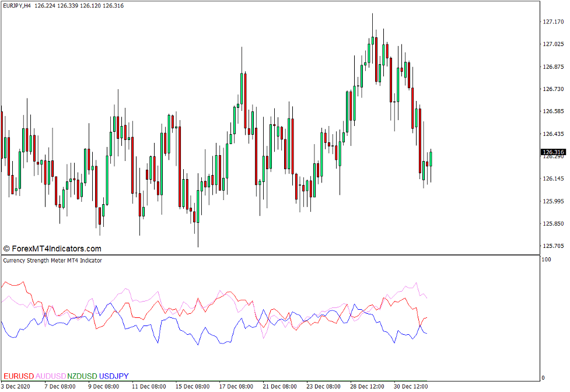Click the last green candlestick on chart
The width and height of the screenshot is (570, 392).
coord(431,159)
